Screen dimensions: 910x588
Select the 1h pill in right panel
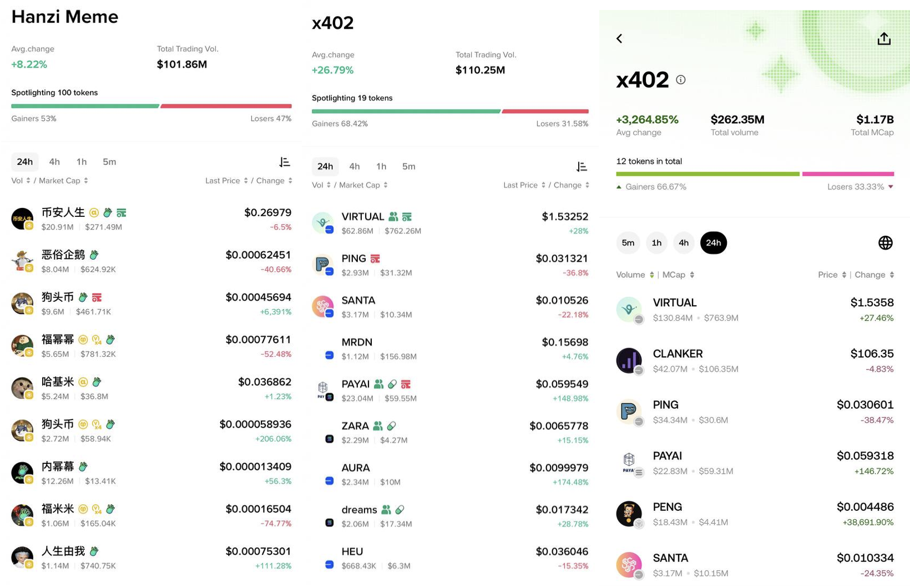656,243
